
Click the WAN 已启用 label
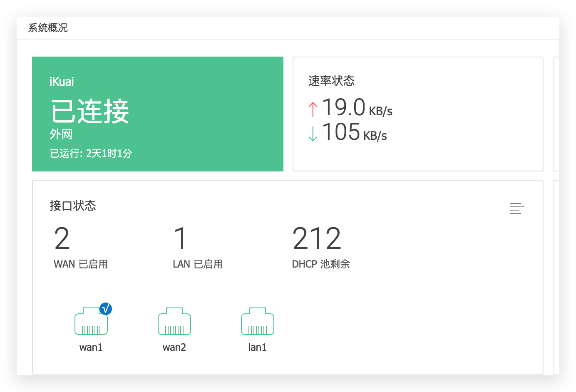pos(81,264)
